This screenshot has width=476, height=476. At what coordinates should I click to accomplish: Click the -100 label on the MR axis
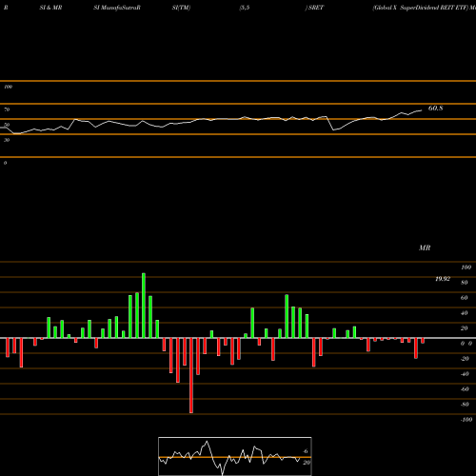(x=466, y=420)
